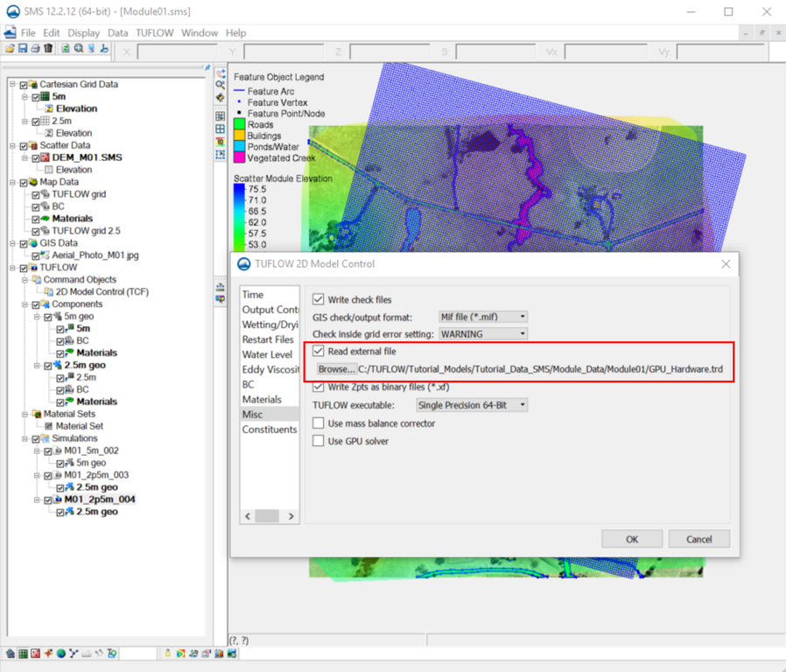This screenshot has width=786, height=672.
Task: Click the Print toolbar icon
Action: tap(35, 49)
